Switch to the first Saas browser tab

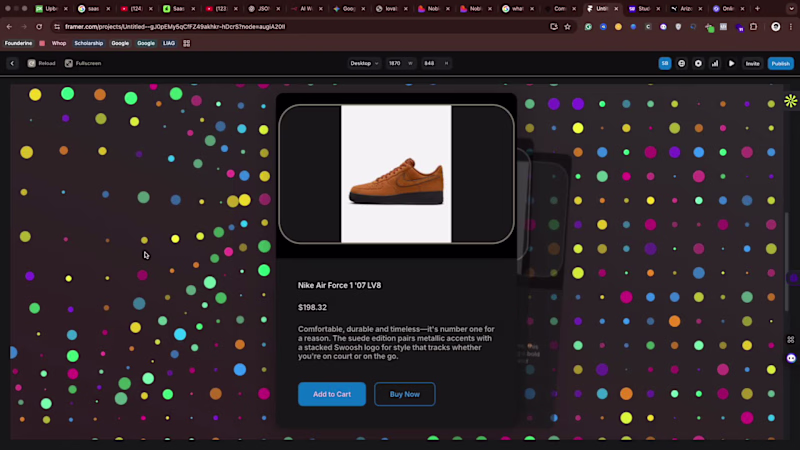(93, 9)
